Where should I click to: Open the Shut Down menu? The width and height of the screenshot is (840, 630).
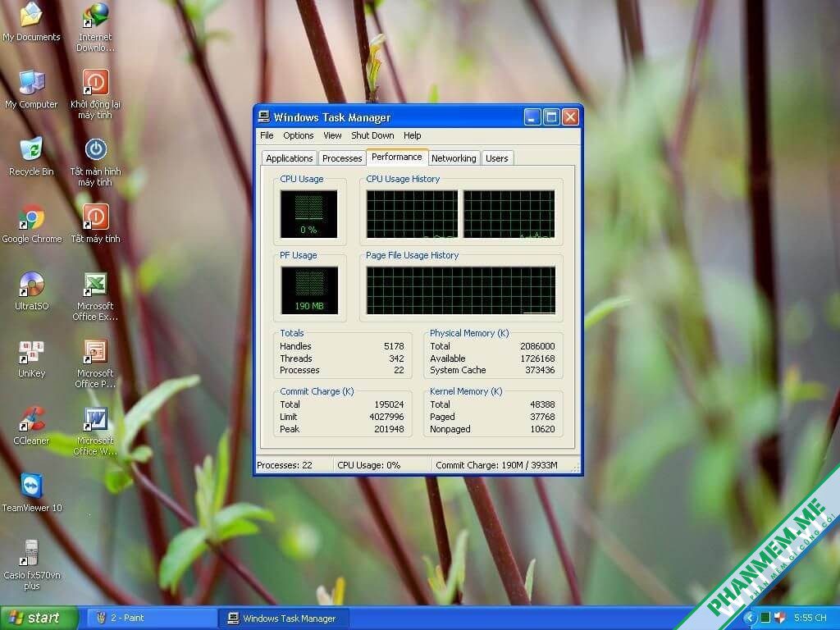tap(372, 135)
